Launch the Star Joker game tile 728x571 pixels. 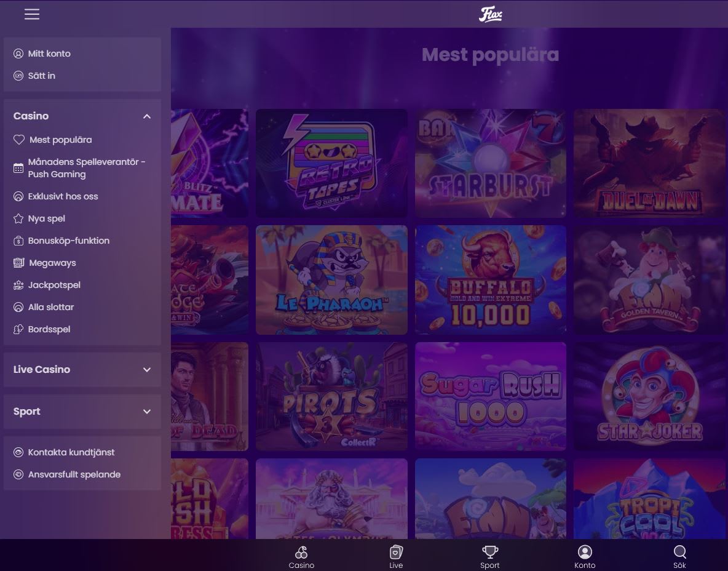pos(649,397)
